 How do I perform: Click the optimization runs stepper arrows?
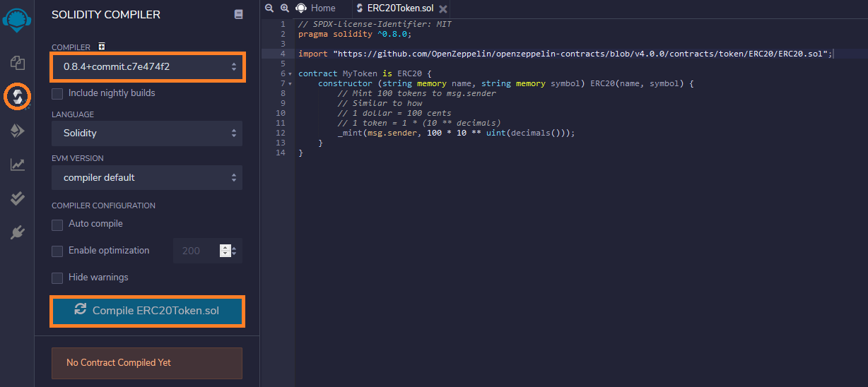point(226,251)
